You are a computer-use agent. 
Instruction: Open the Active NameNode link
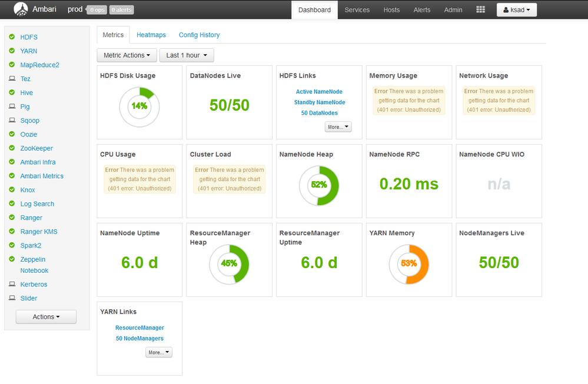319,91
